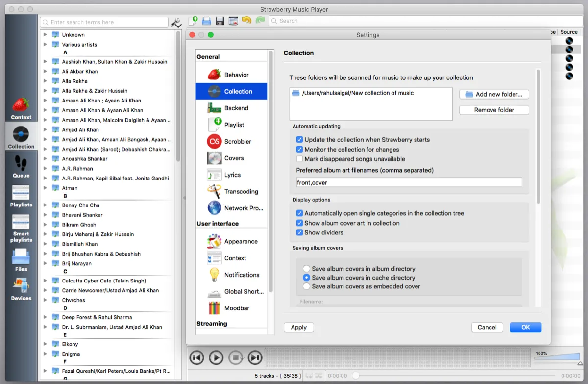Create a new playlist toolbar icon
This screenshot has width=588, height=384.
[193, 21]
